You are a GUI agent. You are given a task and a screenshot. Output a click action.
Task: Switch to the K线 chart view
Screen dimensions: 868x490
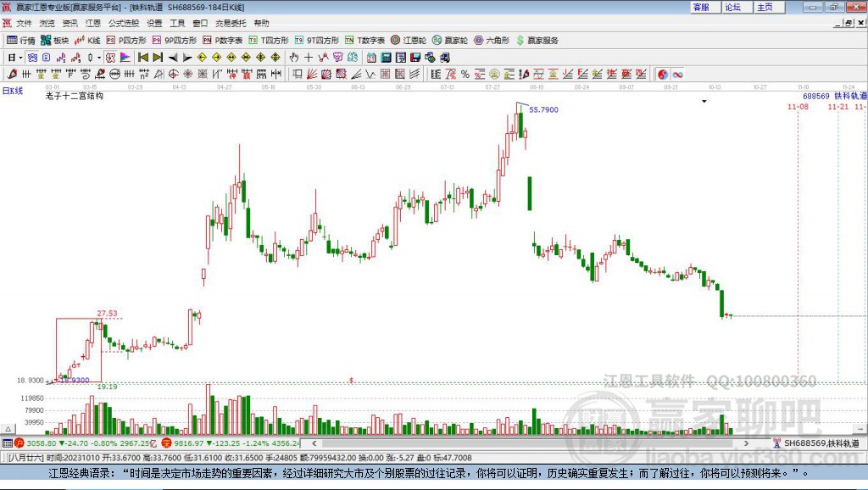[x=87, y=41]
